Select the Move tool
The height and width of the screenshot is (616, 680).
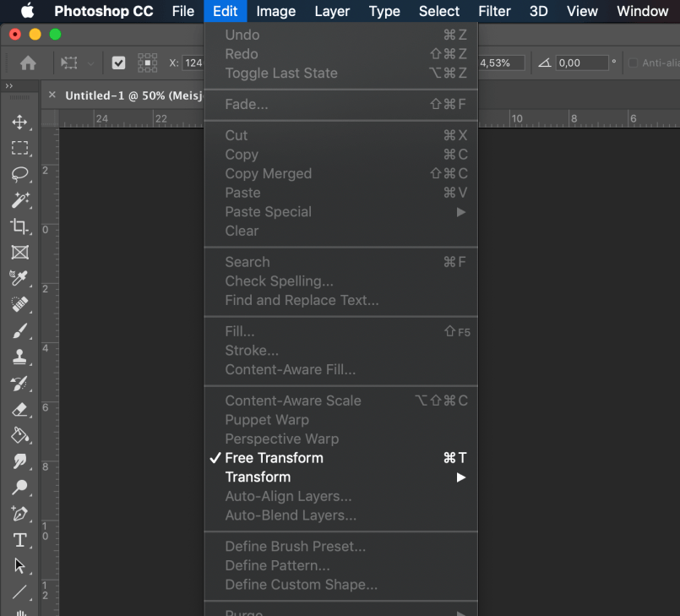click(x=19, y=123)
